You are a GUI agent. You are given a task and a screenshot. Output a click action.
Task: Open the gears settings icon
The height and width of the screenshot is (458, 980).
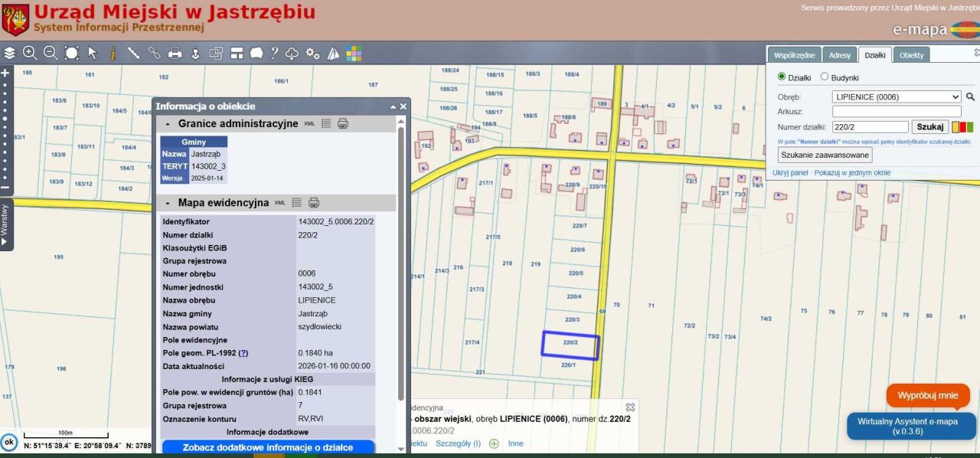pos(312,54)
